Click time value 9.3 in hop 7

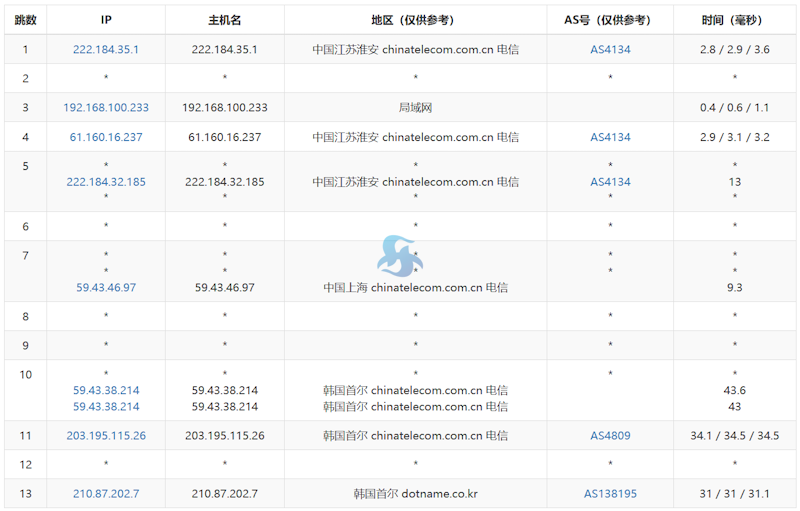click(x=735, y=288)
